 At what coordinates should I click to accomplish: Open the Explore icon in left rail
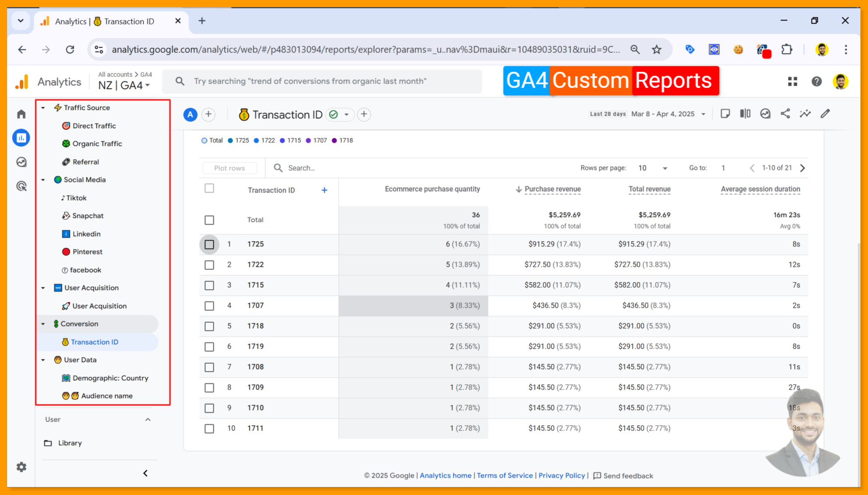tap(21, 162)
